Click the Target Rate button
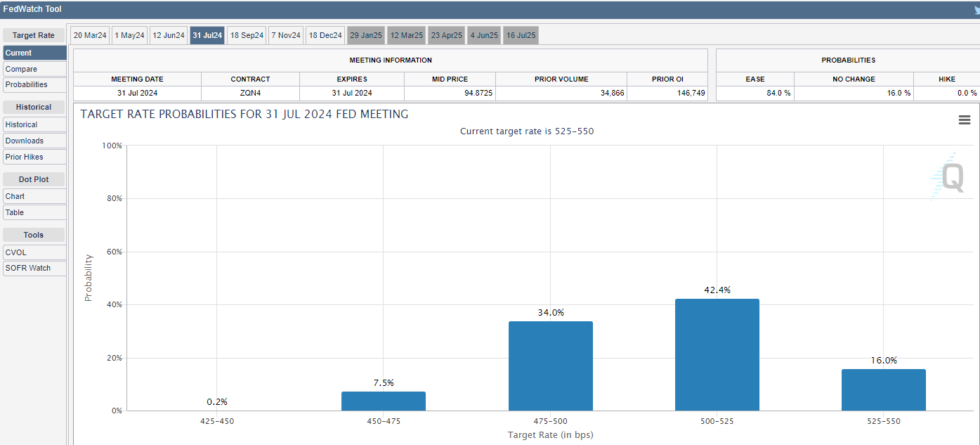This screenshot has width=980, height=445. pos(34,34)
